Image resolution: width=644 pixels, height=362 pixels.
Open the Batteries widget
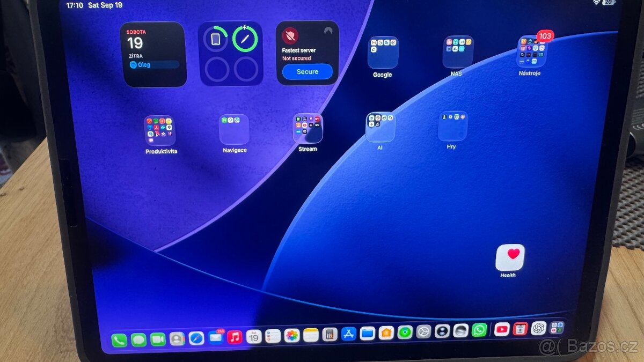click(231, 54)
